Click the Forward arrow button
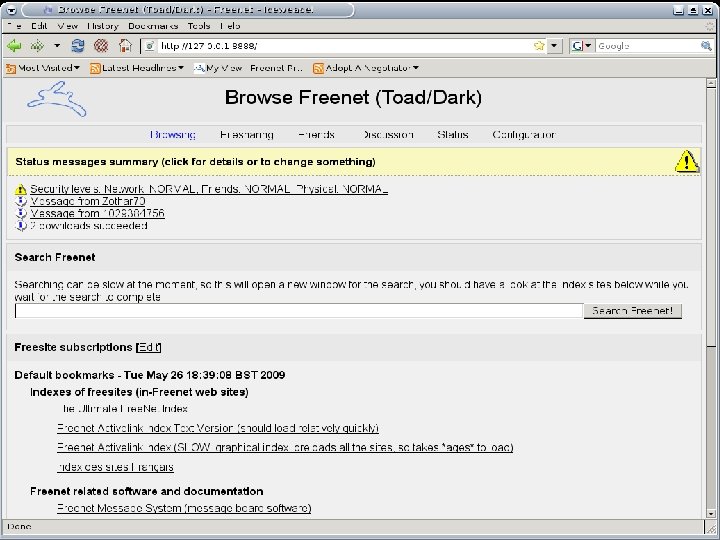The width and height of the screenshot is (720, 540). point(37,45)
